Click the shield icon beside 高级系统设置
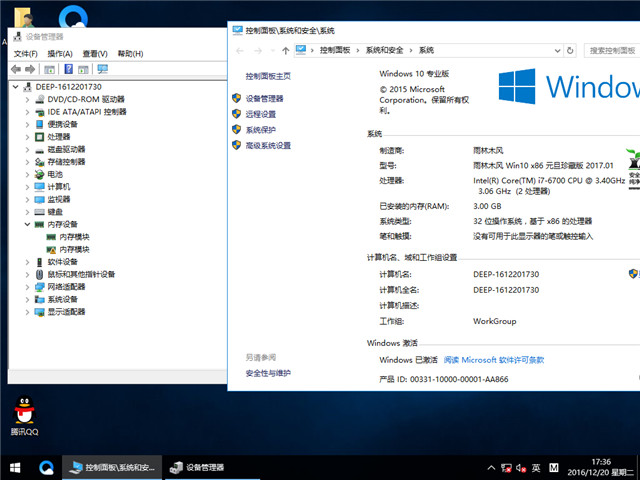This screenshot has width=640, height=480. tap(237, 145)
